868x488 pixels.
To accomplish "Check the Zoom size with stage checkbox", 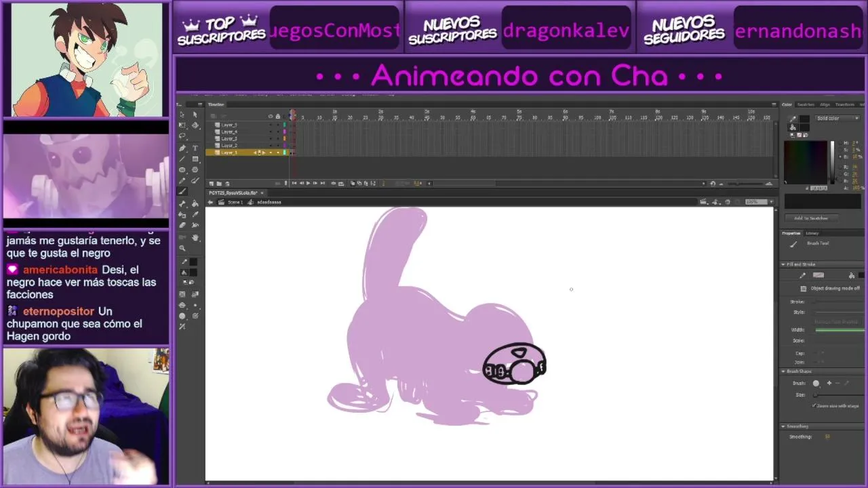I will (x=814, y=405).
